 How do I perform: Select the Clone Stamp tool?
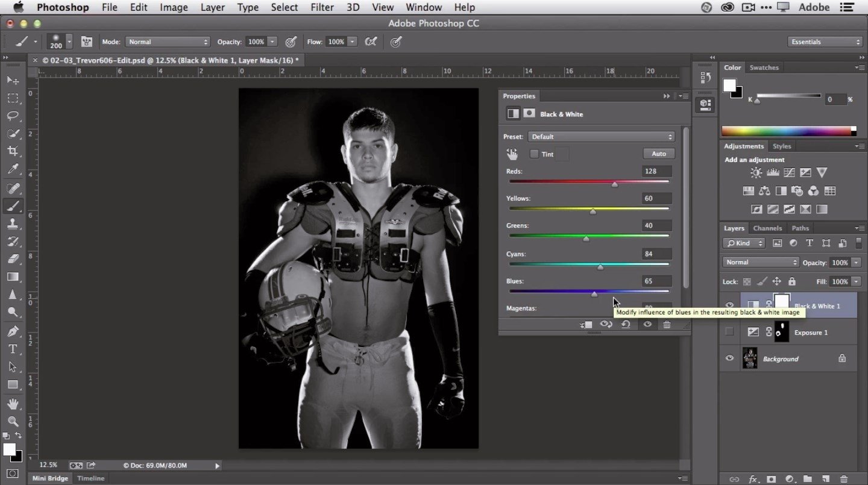click(x=13, y=224)
